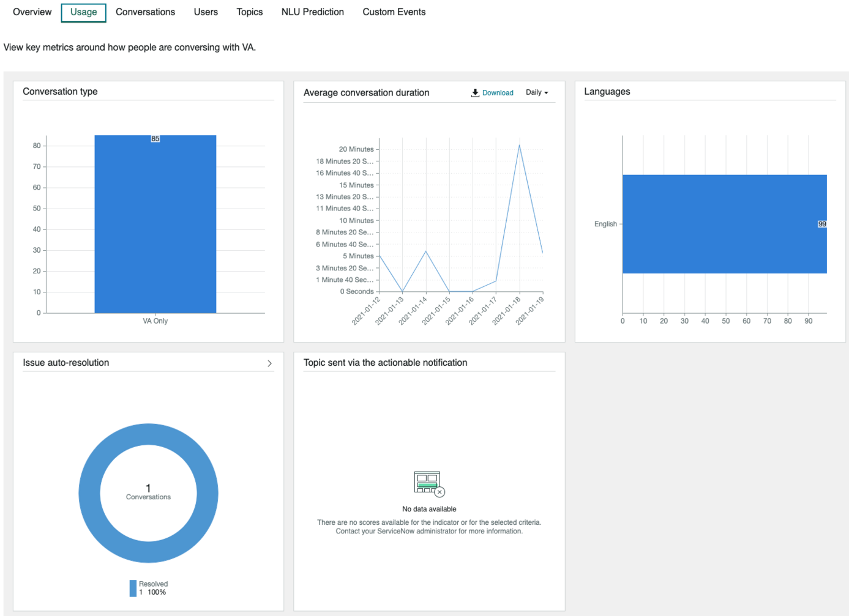
Task: Click the download arrow icon
Action: [x=475, y=93]
